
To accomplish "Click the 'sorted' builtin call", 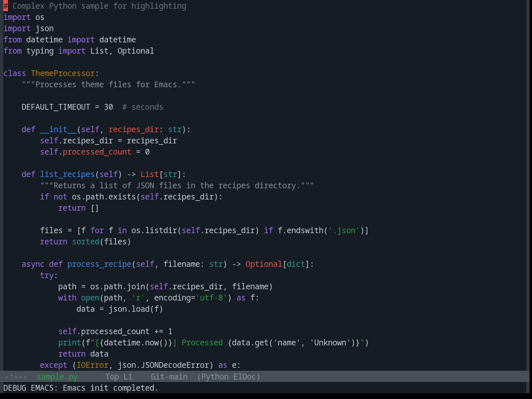I will pyautogui.click(x=86, y=241).
